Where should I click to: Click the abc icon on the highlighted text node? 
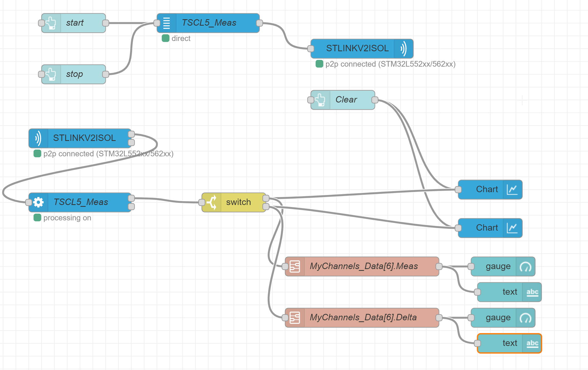pos(532,343)
